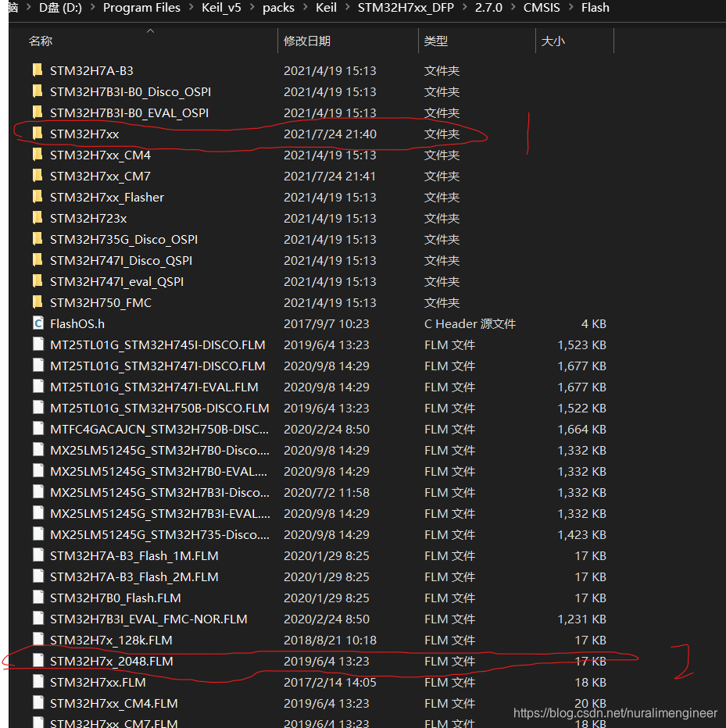Sort list by 大小 column header
Screen dimensions: 726x728
coord(553,41)
